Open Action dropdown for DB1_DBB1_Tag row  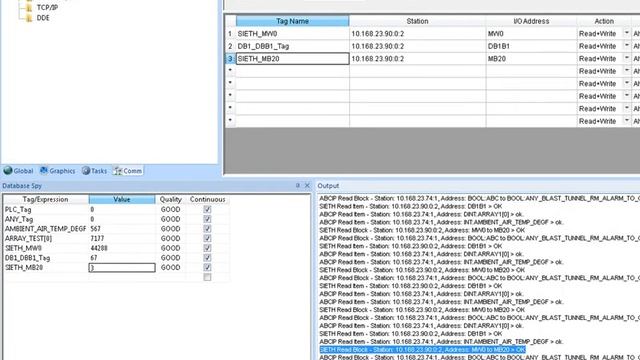tap(627, 46)
